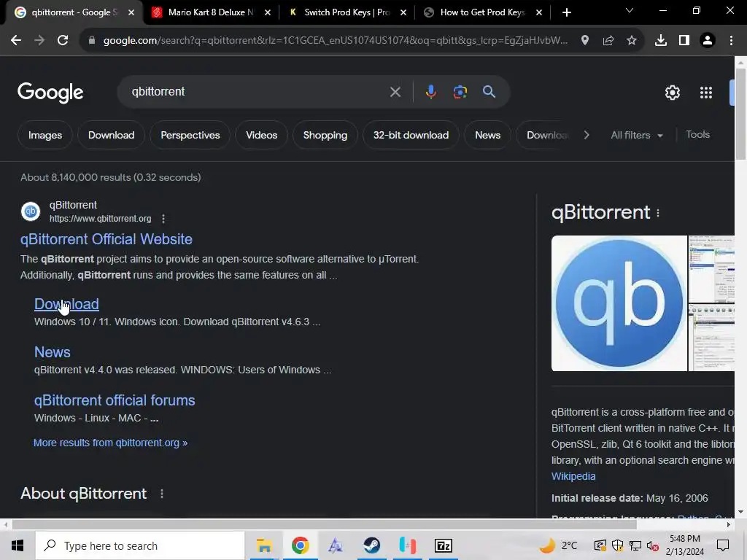The height and width of the screenshot is (560, 747).
Task: Click the horizontal scrollbar thumb
Action: [324, 525]
